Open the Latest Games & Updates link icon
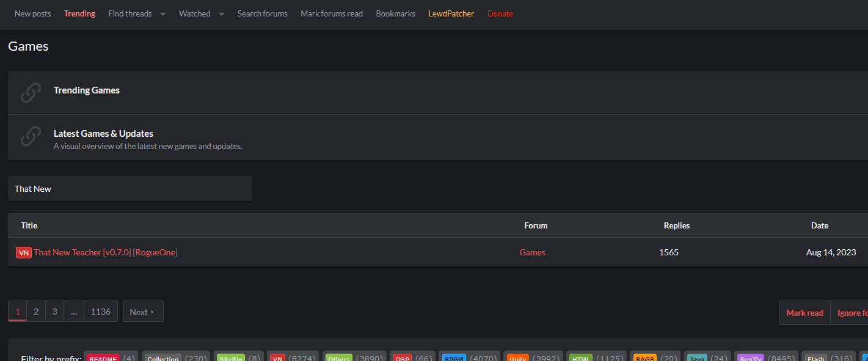The image size is (868, 361). point(31,136)
